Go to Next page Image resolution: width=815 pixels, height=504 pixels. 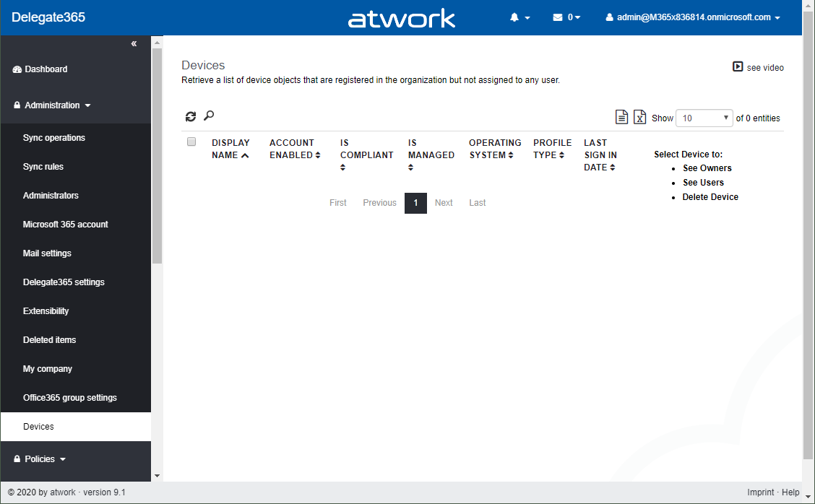point(444,203)
